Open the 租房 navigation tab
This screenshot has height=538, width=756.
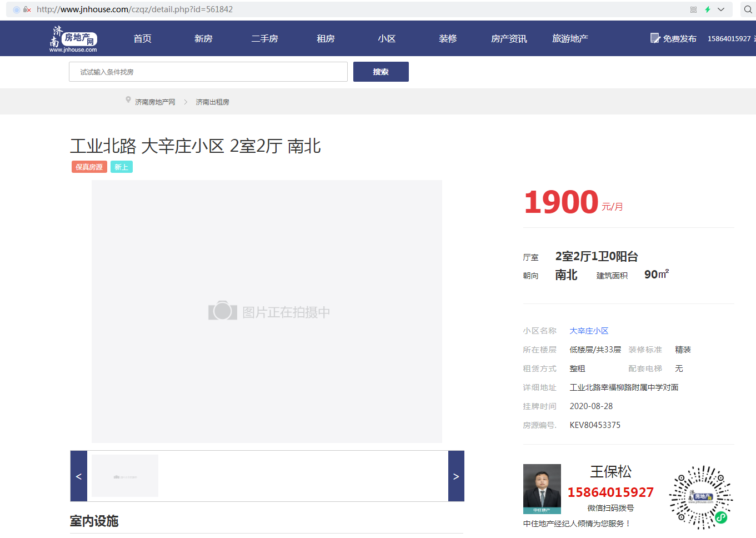326,38
